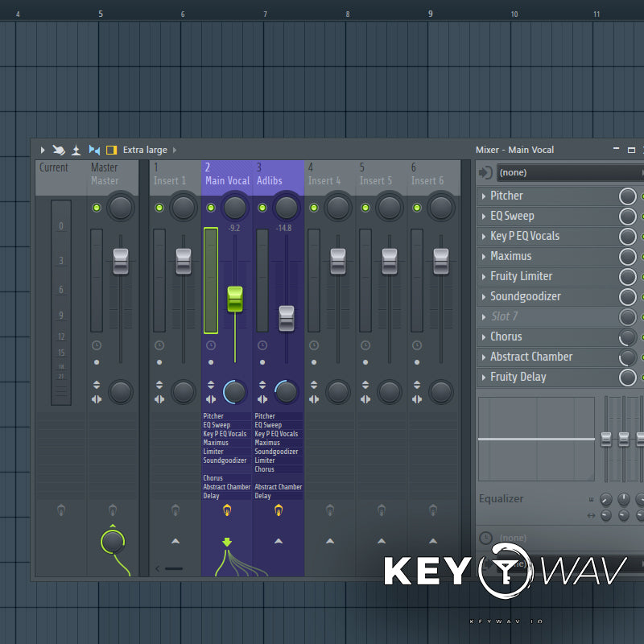Click the yellow square view icon in mixer toolbar
This screenshot has width=644, height=644.
point(112,150)
